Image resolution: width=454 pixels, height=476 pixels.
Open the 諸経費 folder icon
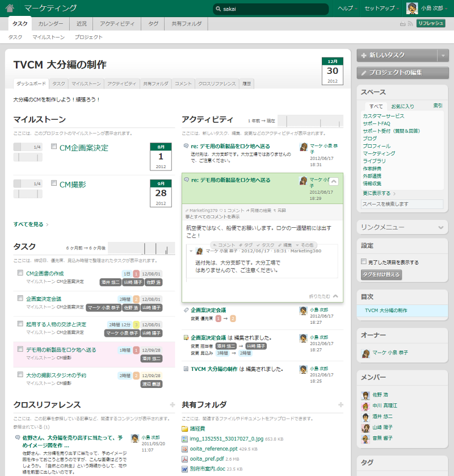tap(185, 429)
